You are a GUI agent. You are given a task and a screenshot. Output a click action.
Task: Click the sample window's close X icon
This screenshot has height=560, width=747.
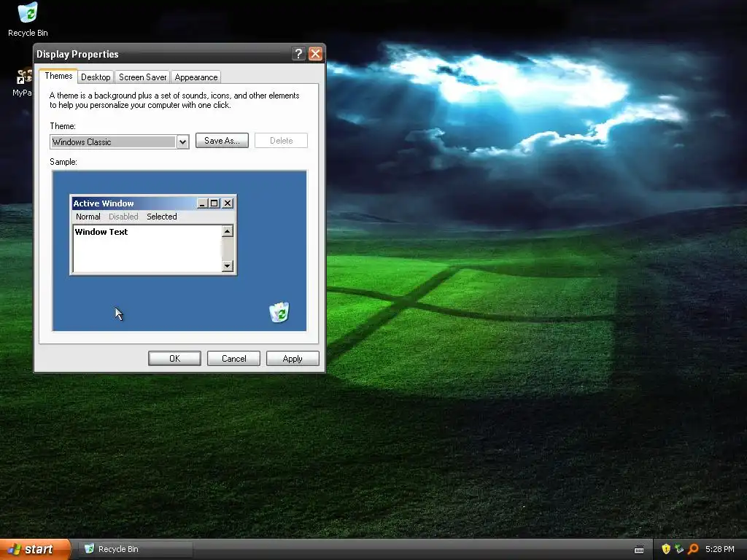click(228, 203)
